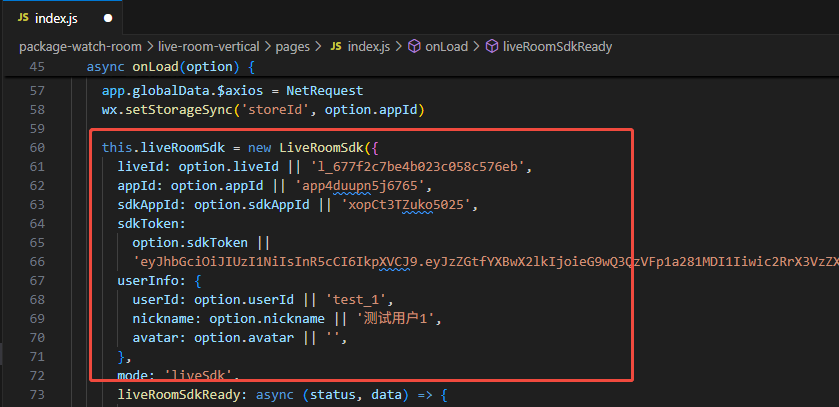Open the onLoad breadcrumb symbol

coord(446,46)
